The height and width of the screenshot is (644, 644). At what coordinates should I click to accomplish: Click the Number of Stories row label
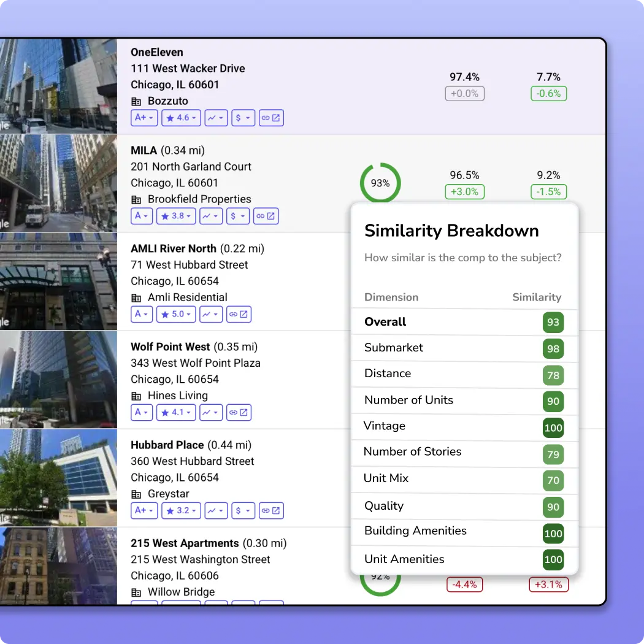pos(412,451)
